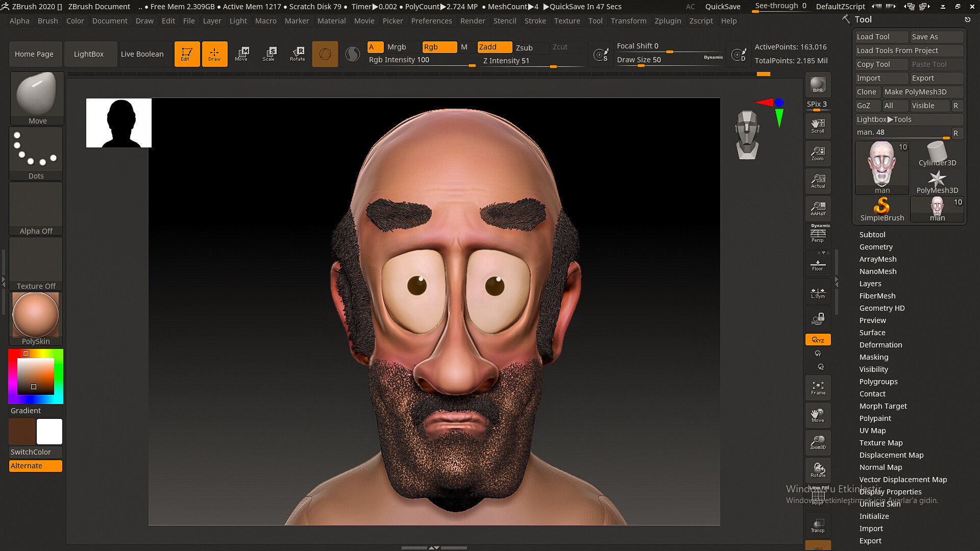Toggle Persp perspective mode
The height and width of the screenshot is (551, 980).
818,235
